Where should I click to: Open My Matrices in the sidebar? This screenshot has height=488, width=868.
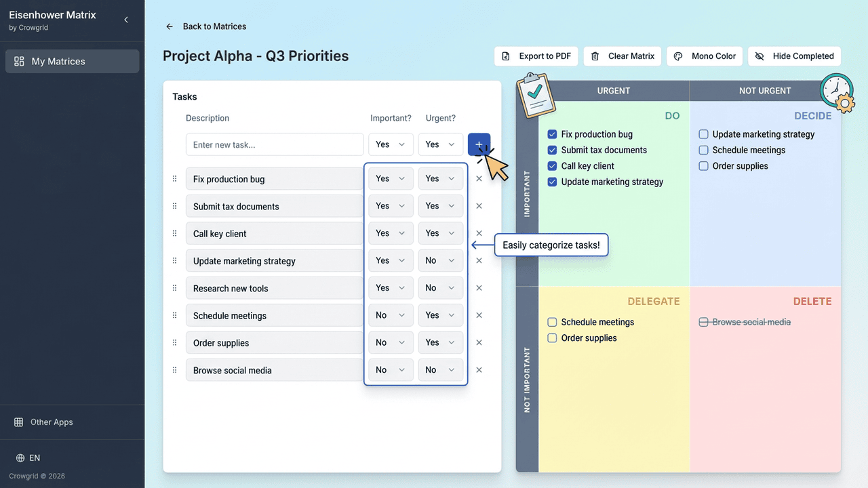73,61
